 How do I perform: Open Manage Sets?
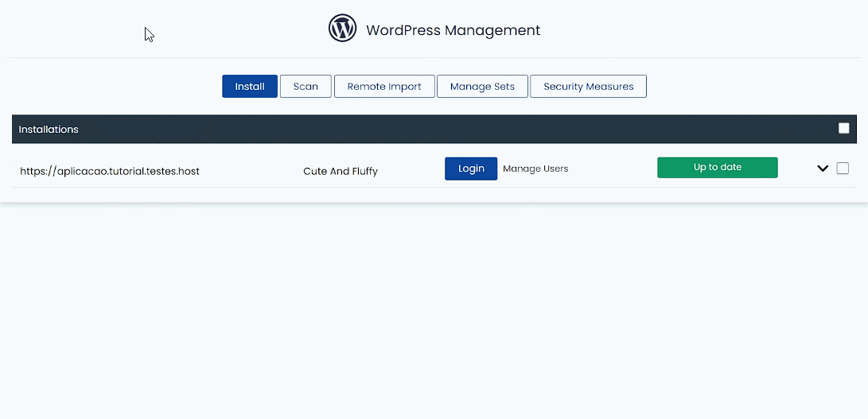(x=482, y=87)
